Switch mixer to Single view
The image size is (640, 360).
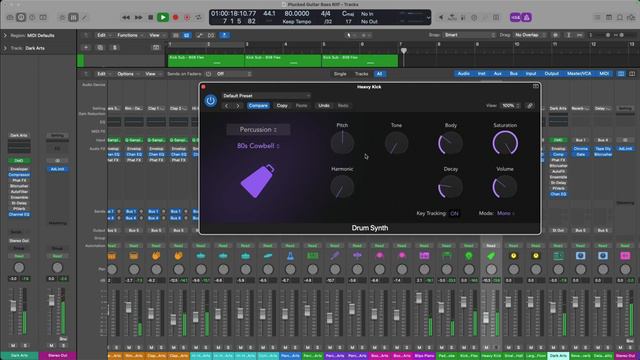point(340,74)
